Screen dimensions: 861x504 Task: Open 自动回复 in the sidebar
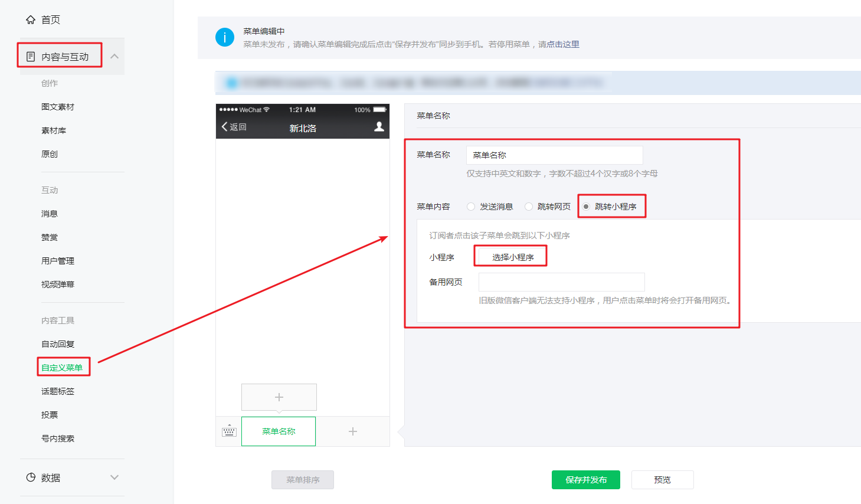58,344
